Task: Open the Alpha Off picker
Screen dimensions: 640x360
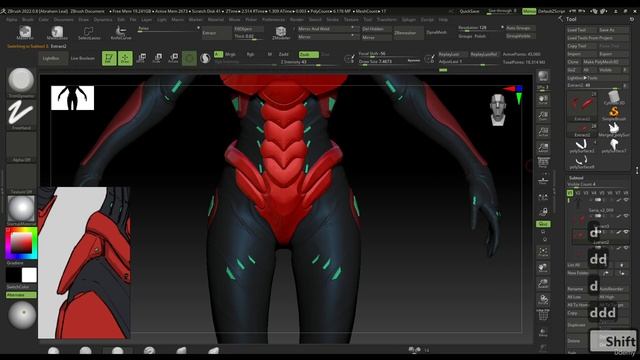Action: point(21,147)
